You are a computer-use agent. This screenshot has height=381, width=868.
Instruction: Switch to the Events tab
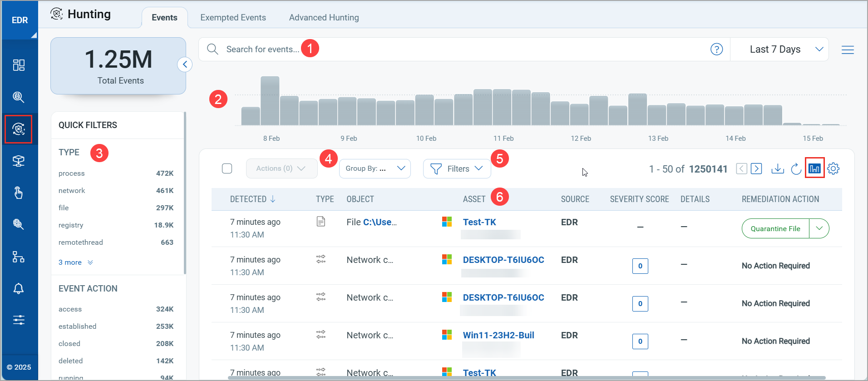(x=164, y=17)
